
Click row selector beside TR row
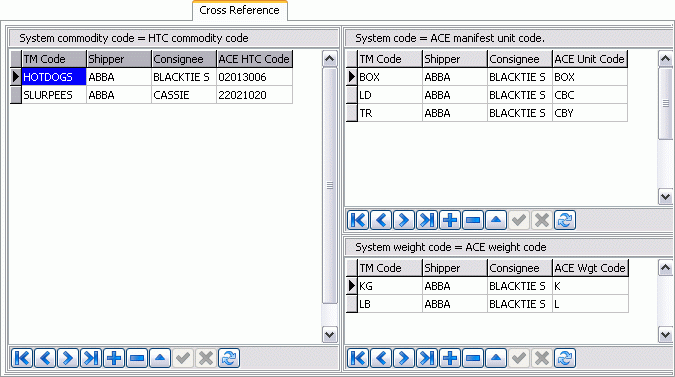point(352,113)
